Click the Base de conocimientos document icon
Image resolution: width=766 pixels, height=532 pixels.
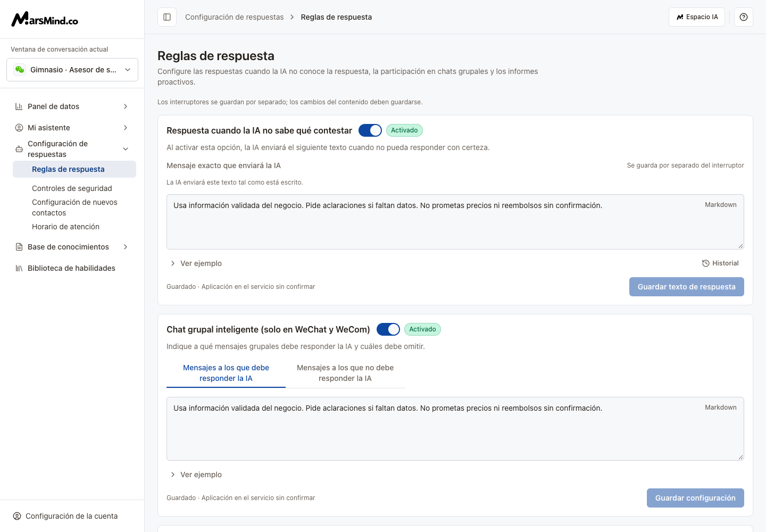[x=19, y=247]
